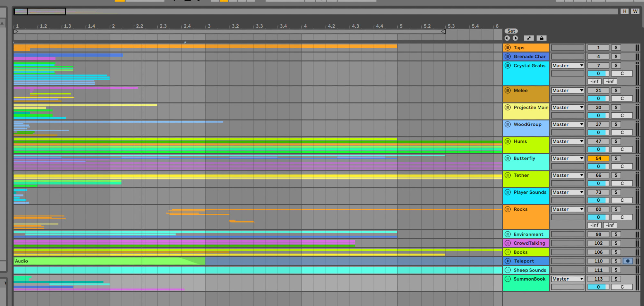644x306 pixels.
Task: Click the Crystal Grabs left -inf peak level
Action: [594, 81]
